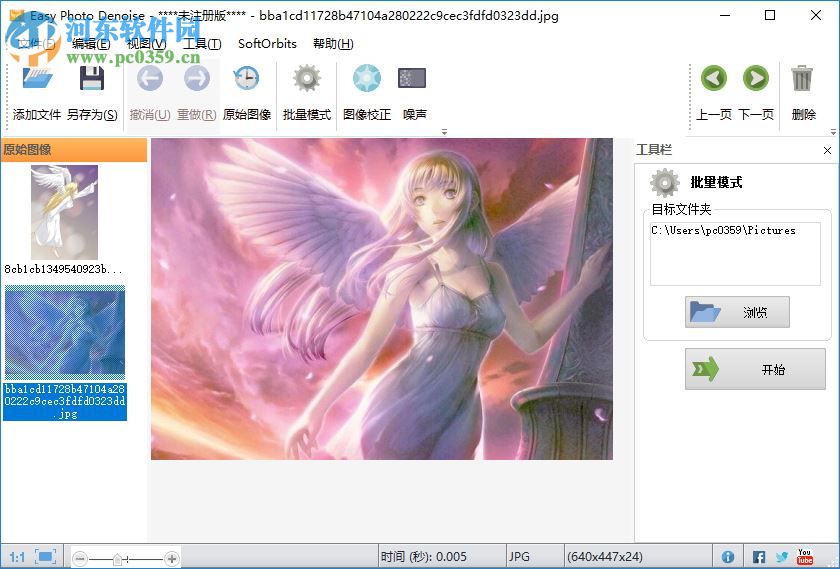The image size is (840, 569).
Task: Click the zoom out minus button
Action: click(x=80, y=559)
